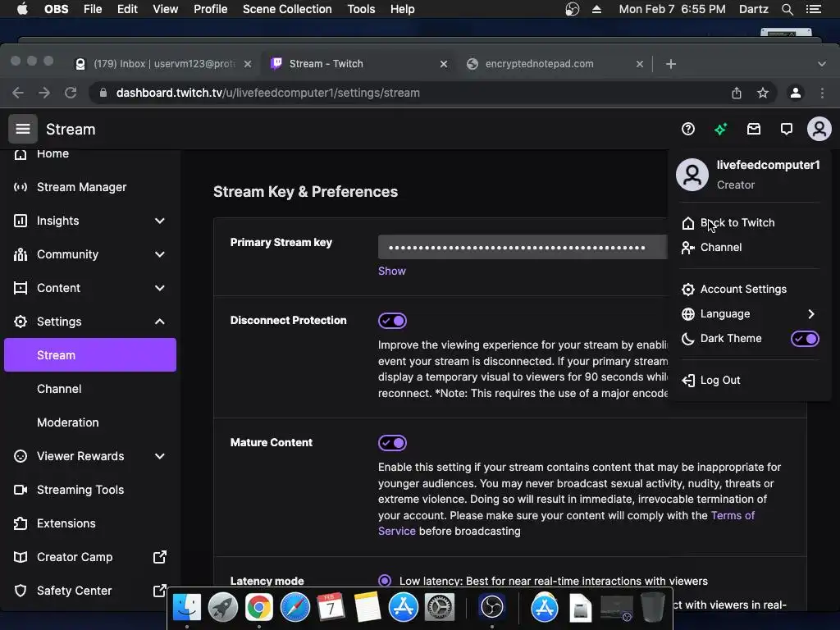Click the Creator Camp external link icon
Viewport: 840px width, 630px height.
(160, 557)
